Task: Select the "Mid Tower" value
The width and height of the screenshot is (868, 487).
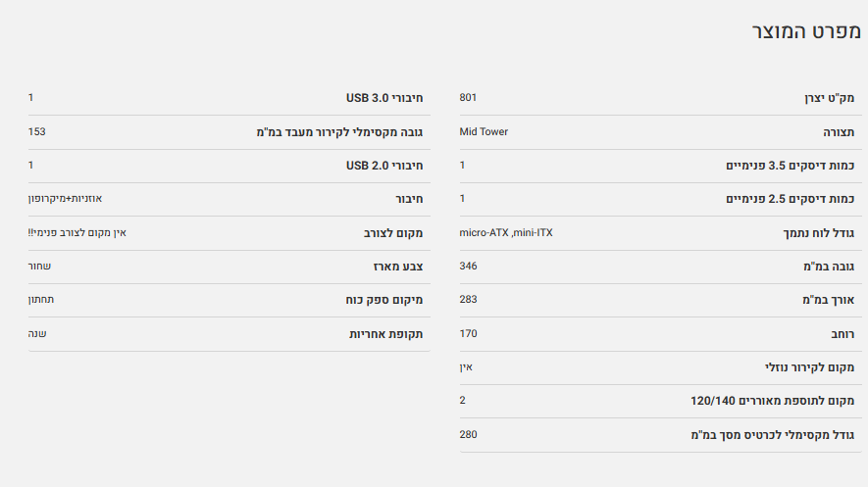Action: 484,131
